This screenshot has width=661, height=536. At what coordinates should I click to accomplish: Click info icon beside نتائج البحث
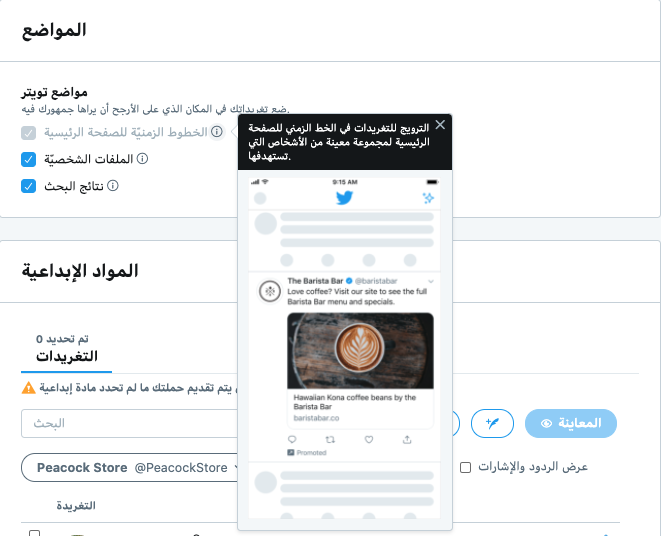(113, 185)
